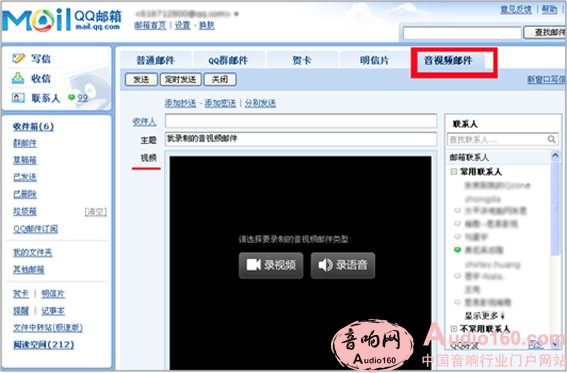Viewport: 567px width, 373px height.
Task: Expand 显示更多 in contact list
Action: (x=485, y=316)
